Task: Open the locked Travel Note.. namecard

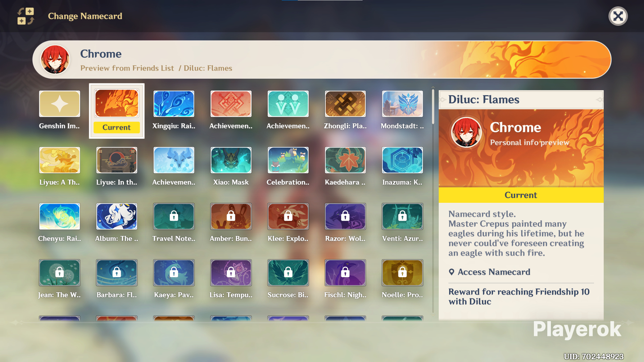Action: click(174, 216)
